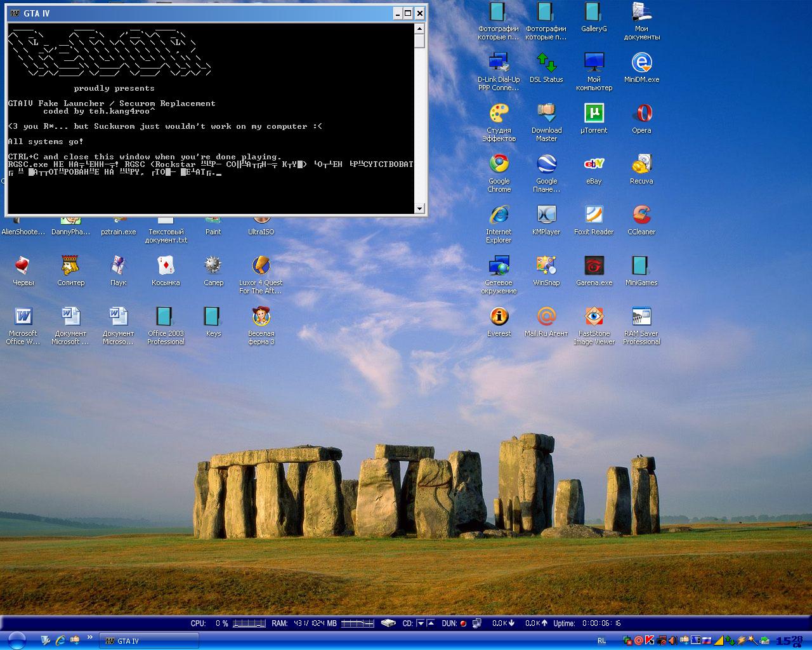This screenshot has height=650, width=812.
Task: Open the CD drive dropdown arrow in info bar
Action: pos(420,623)
